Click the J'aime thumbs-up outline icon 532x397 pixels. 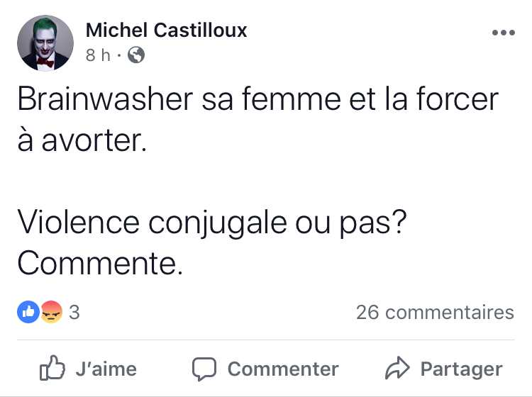pyautogui.click(x=52, y=368)
